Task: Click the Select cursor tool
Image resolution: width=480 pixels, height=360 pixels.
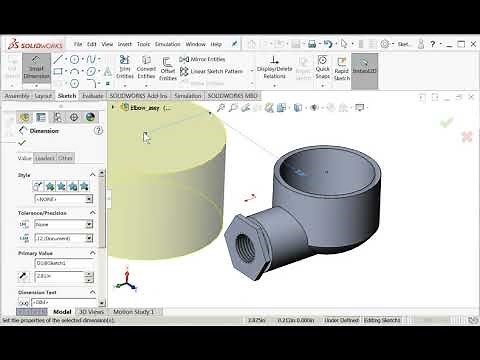Action: (x=344, y=44)
